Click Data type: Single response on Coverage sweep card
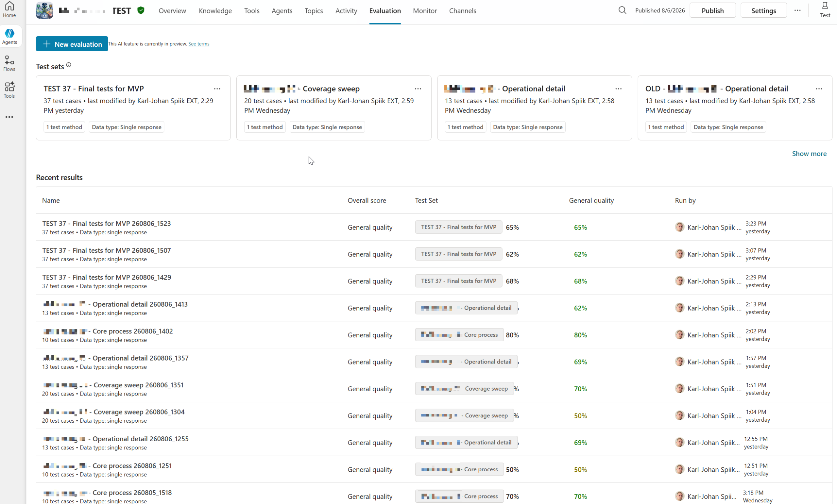The image size is (837, 504). pos(327,127)
